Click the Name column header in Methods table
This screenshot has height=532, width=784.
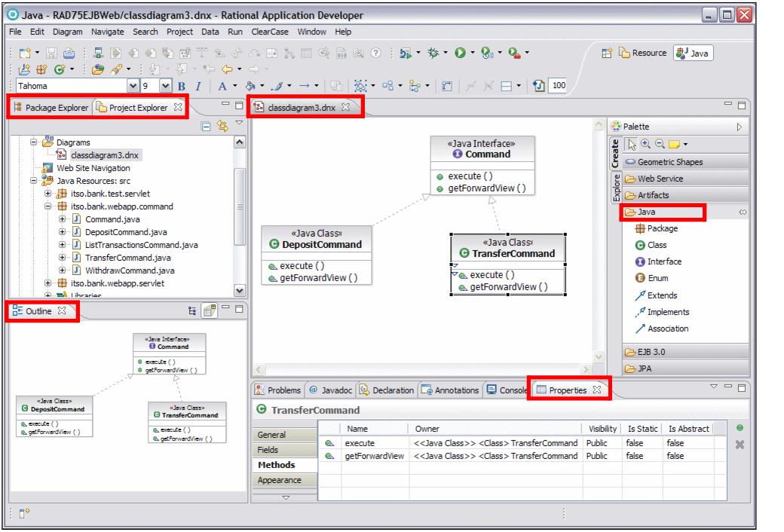[x=375, y=429]
